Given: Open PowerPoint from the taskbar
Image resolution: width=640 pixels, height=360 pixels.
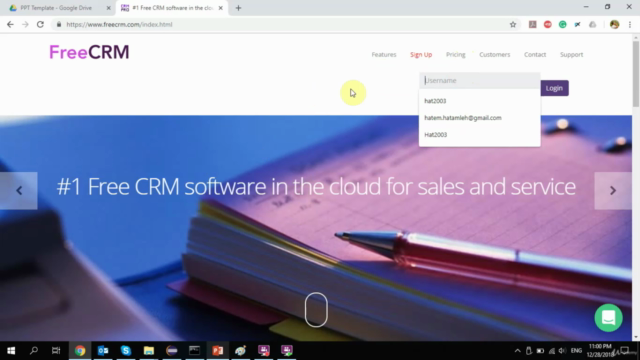Looking at the screenshot, I should (218, 351).
